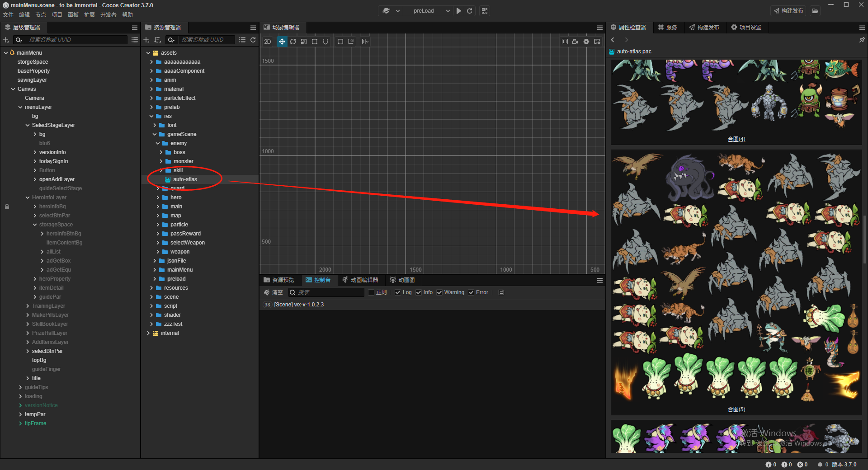Collapse the Canvas node in hierarchy
Viewport: 868px width, 470px height.
click(x=13, y=89)
